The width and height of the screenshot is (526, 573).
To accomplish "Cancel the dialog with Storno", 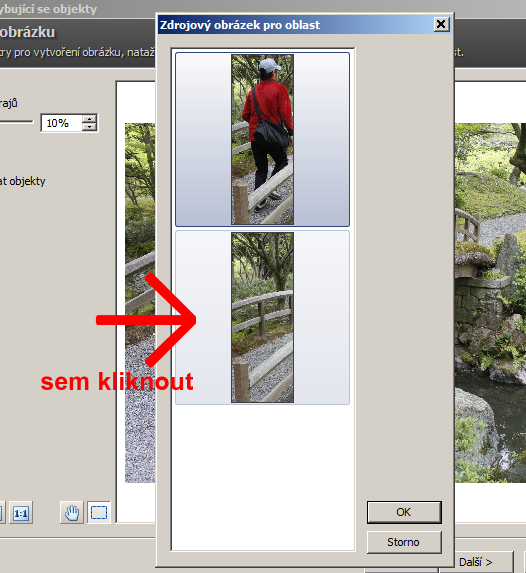I will pyautogui.click(x=404, y=542).
